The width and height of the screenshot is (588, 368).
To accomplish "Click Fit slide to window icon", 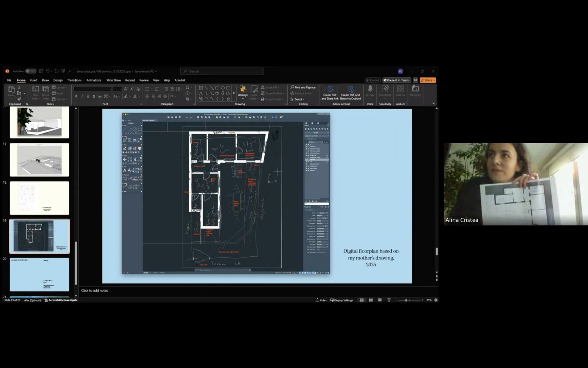I will [436, 300].
